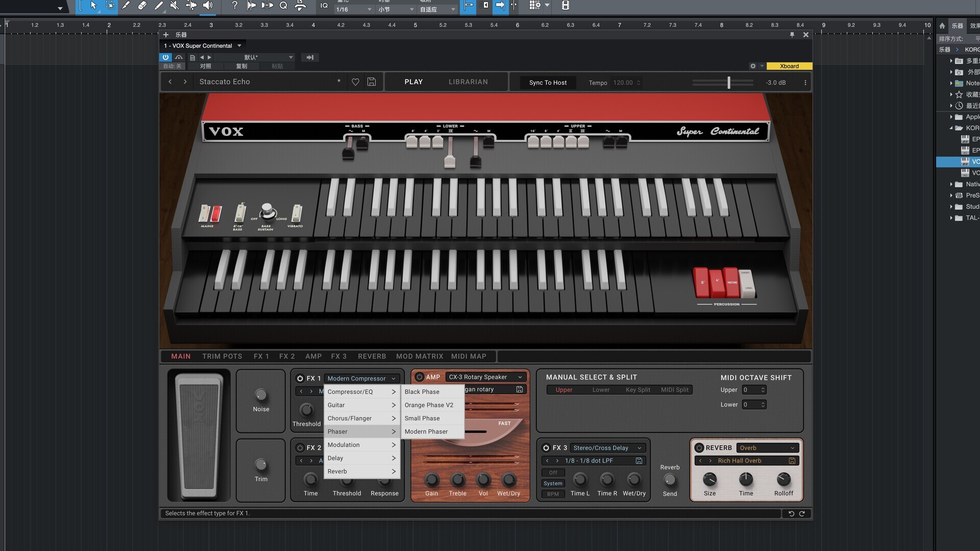Image resolution: width=980 pixels, height=551 pixels.
Task: Activate the Mute tool
Action: [175, 6]
